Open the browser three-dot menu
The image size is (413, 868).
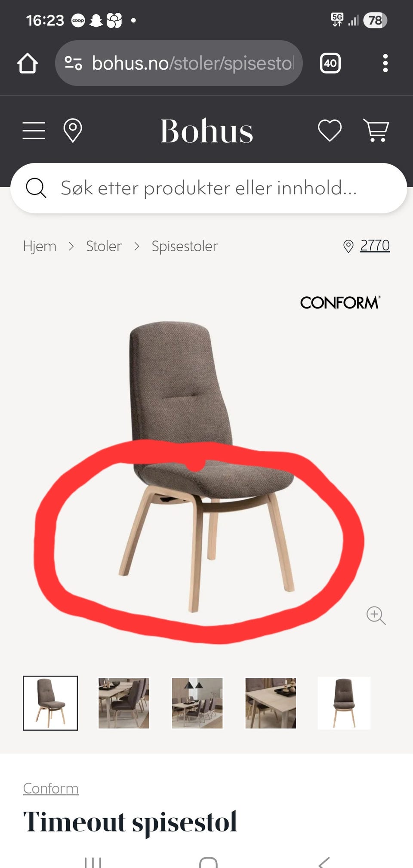click(x=385, y=63)
